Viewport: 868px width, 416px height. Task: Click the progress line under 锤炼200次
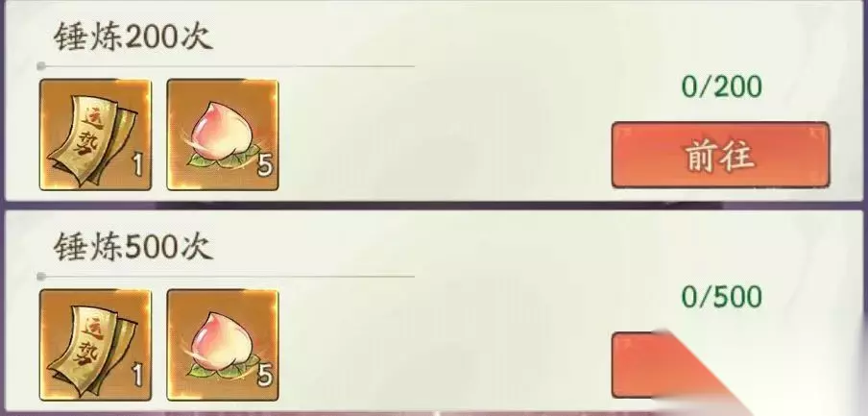pos(226,66)
